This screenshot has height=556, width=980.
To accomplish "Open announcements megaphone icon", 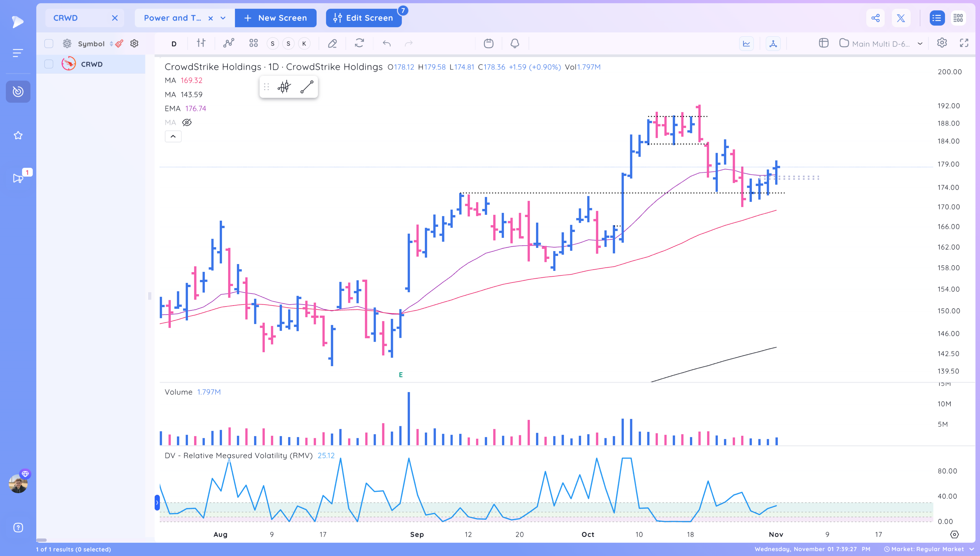I will (x=18, y=178).
